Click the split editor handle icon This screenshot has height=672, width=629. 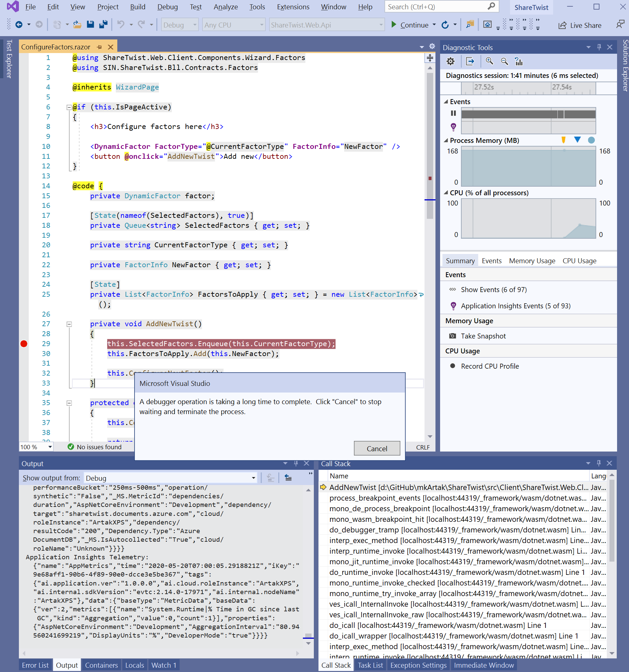(x=430, y=58)
